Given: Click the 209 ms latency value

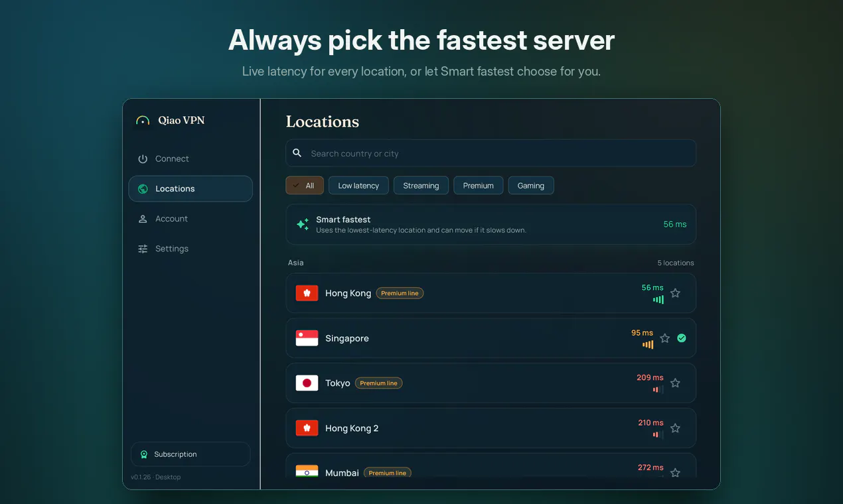Looking at the screenshot, I should [650, 377].
